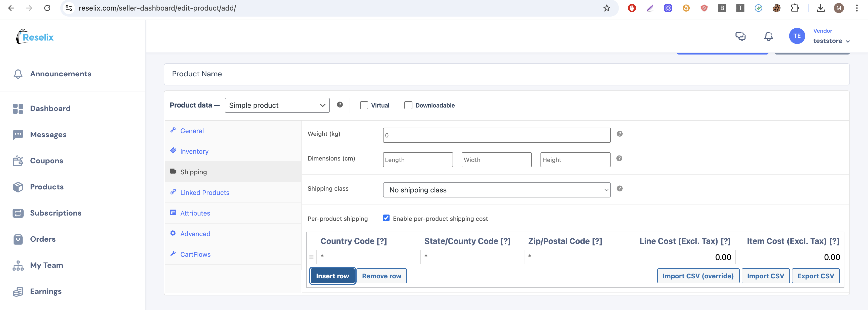The image size is (868, 310).
Task: Go back with browser back arrow
Action: point(11,8)
